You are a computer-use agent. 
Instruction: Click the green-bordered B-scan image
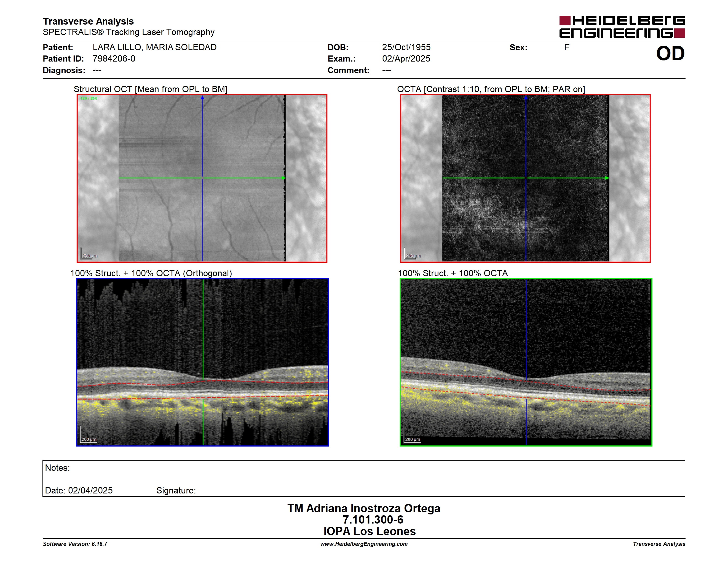point(526,362)
